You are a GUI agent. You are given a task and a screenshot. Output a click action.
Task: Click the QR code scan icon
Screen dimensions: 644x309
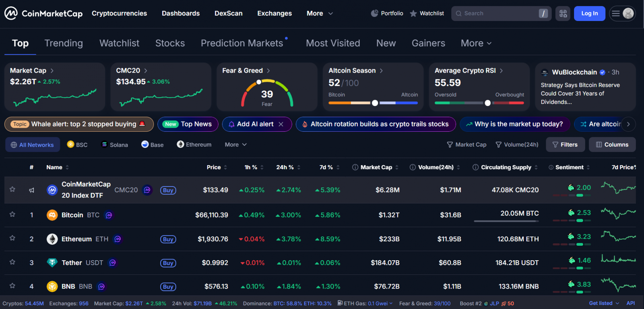pos(563,13)
